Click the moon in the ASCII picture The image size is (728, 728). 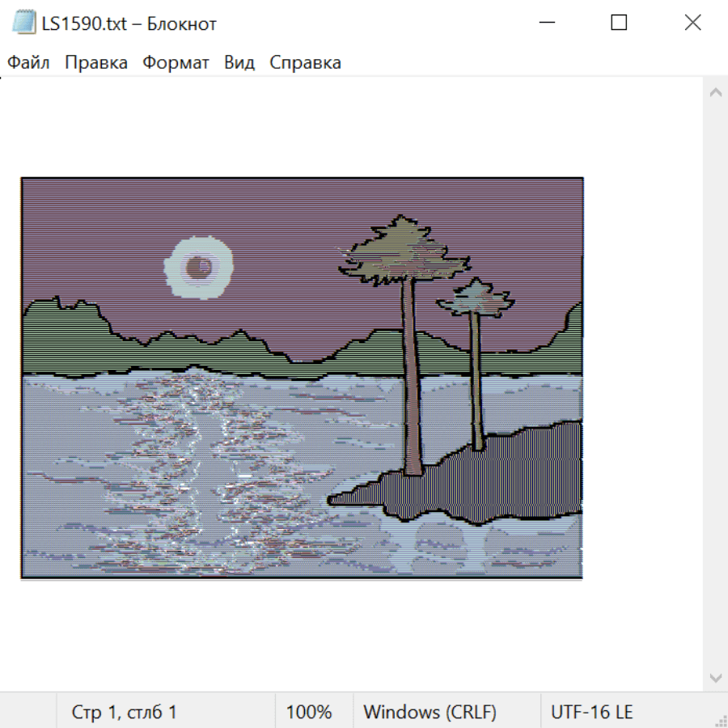tap(199, 268)
